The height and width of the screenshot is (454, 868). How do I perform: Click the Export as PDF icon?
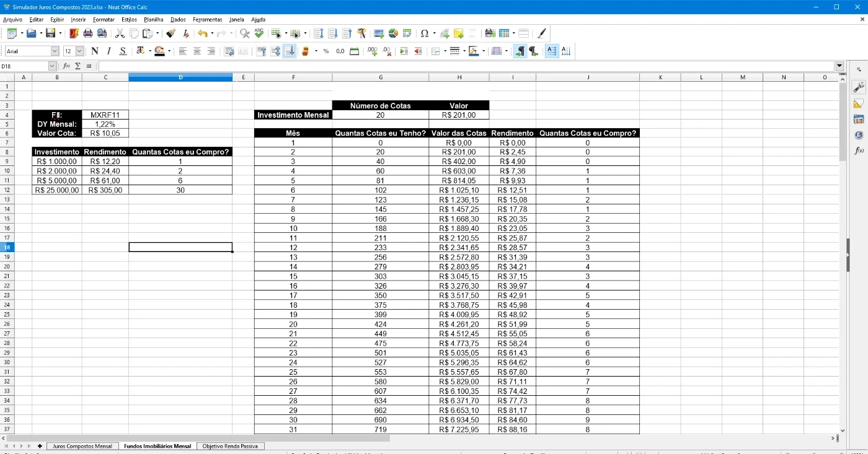[x=74, y=33]
